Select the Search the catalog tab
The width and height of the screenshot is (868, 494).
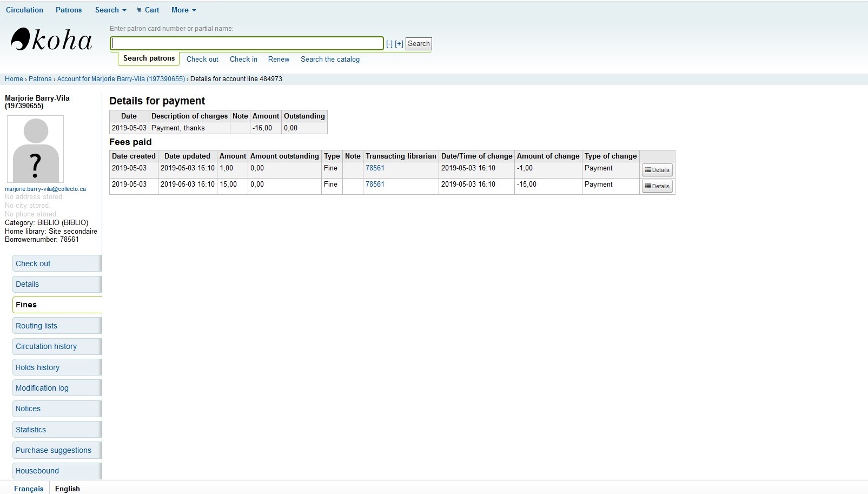(330, 59)
